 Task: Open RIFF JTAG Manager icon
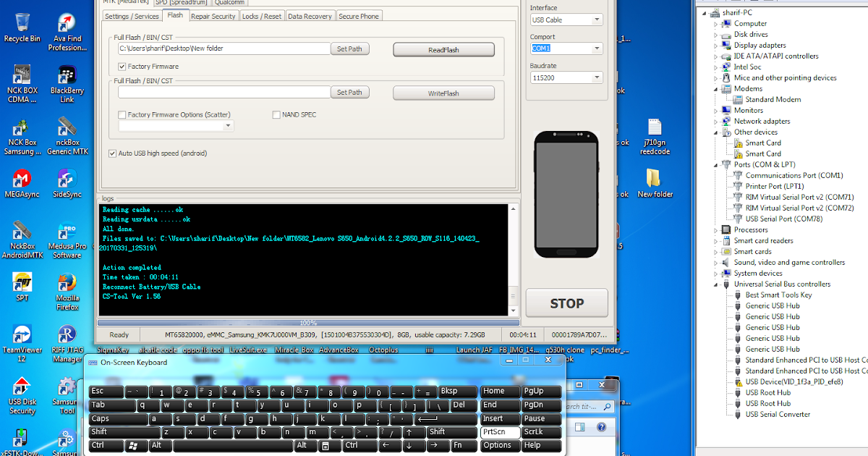67,344
